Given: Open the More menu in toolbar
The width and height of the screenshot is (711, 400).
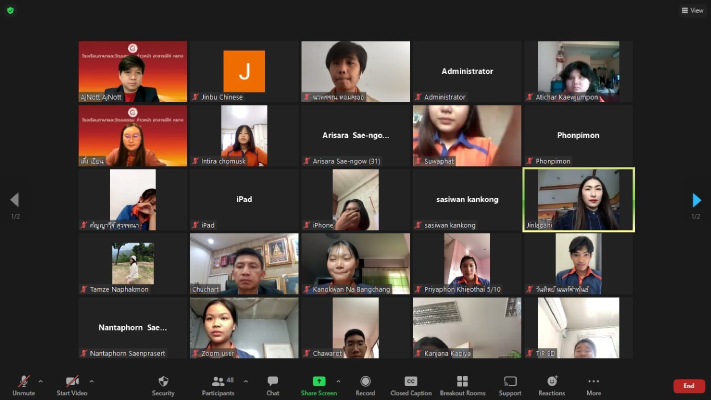Looking at the screenshot, I should pyautogui.click(x=594, y=385).
